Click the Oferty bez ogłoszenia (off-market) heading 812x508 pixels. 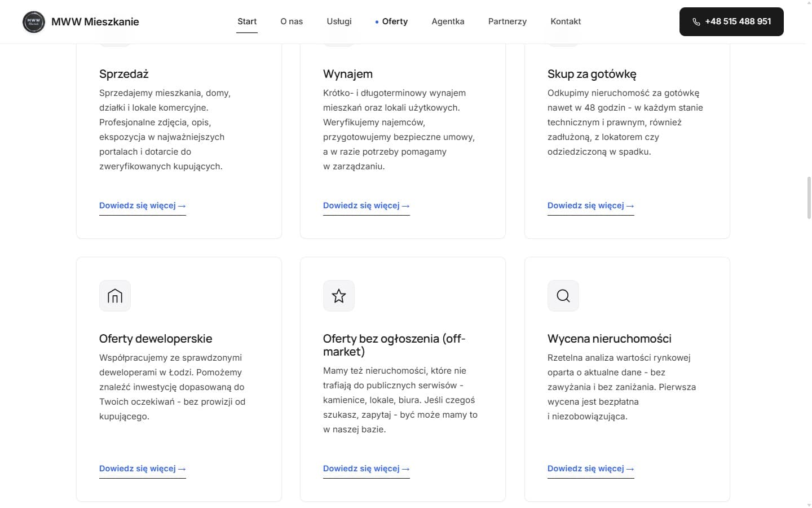394,345
